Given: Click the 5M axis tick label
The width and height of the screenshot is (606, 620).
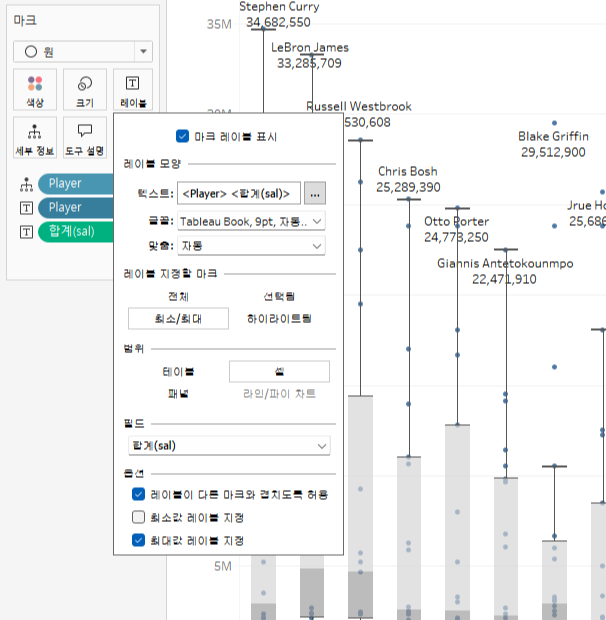Looking at the screenshot, I should 223,566.
